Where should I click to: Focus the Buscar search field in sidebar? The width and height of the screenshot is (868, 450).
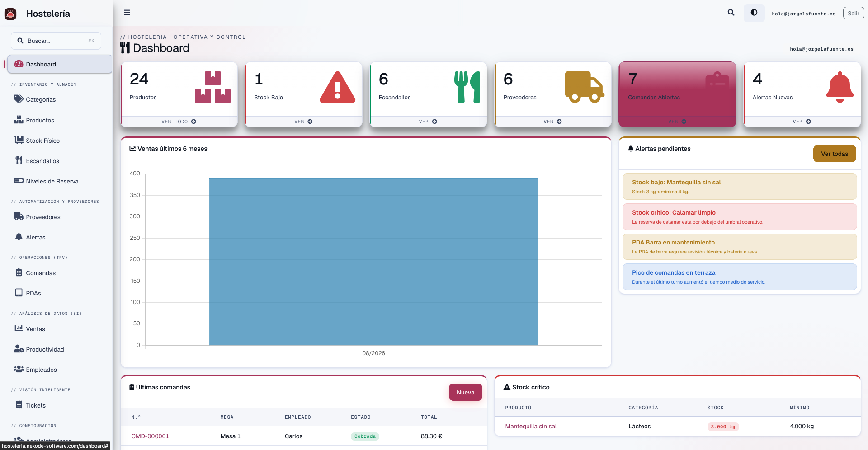[x=56, y=41]
